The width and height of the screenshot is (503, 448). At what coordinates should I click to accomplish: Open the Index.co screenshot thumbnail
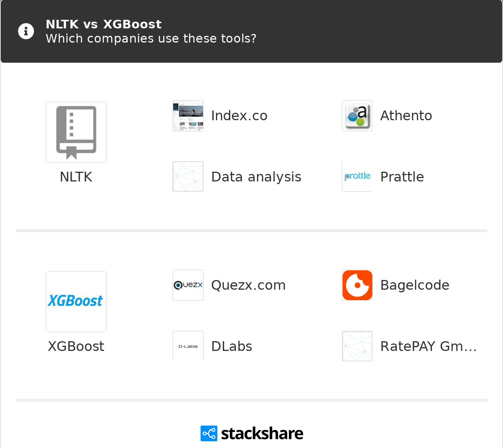pyautogui.click(x=188, y=116)
